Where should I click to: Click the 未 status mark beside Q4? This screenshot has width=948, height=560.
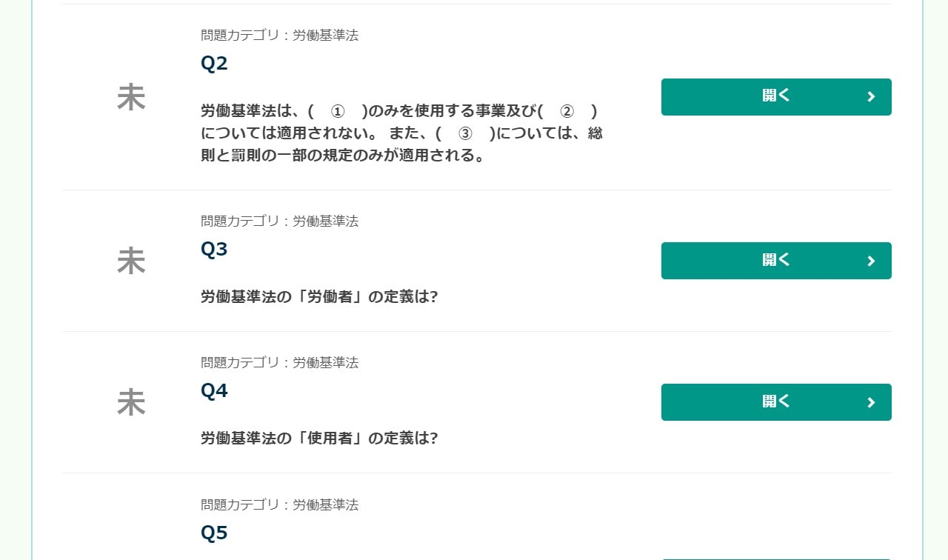[131, 403]
